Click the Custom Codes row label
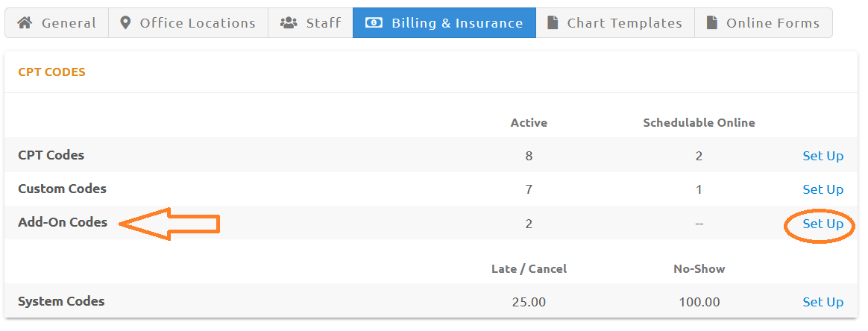The image size is (868, 331). click(x=62, y=189)
